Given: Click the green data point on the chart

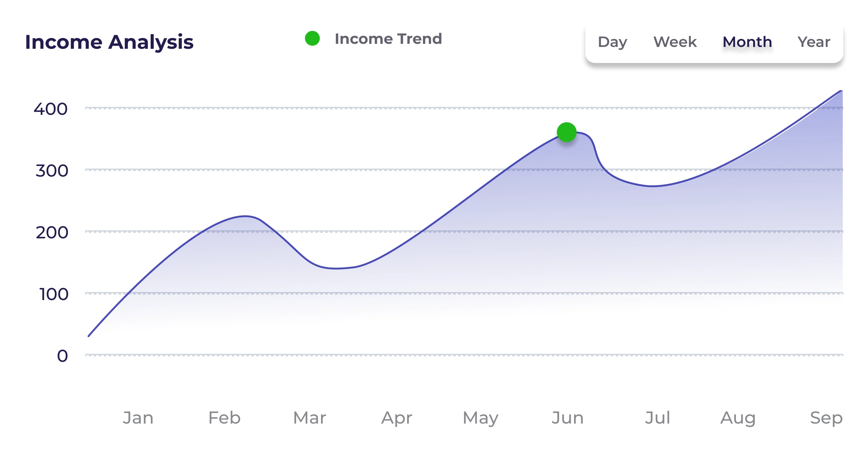Looking at the screenshot, I should click(x=566, y=132).
